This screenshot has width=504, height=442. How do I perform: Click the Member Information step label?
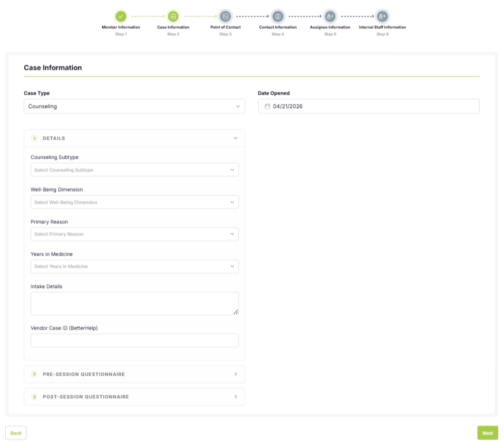pos(121,27)
